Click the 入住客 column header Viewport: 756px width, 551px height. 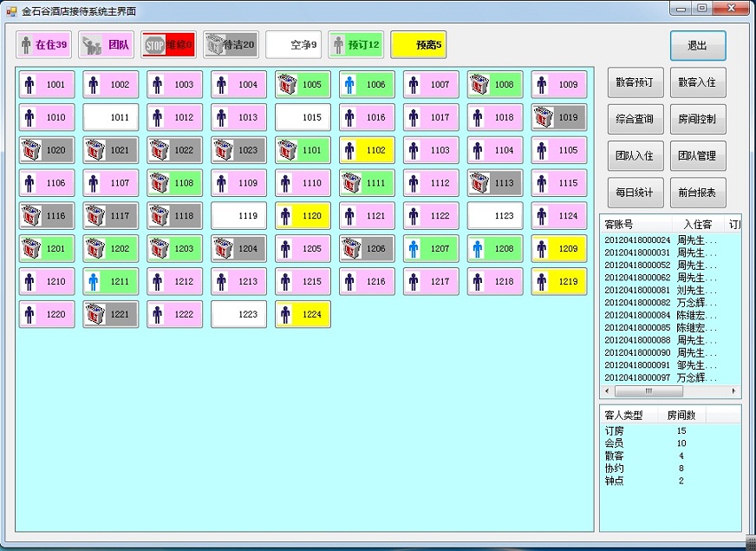[x=698, y=225]
